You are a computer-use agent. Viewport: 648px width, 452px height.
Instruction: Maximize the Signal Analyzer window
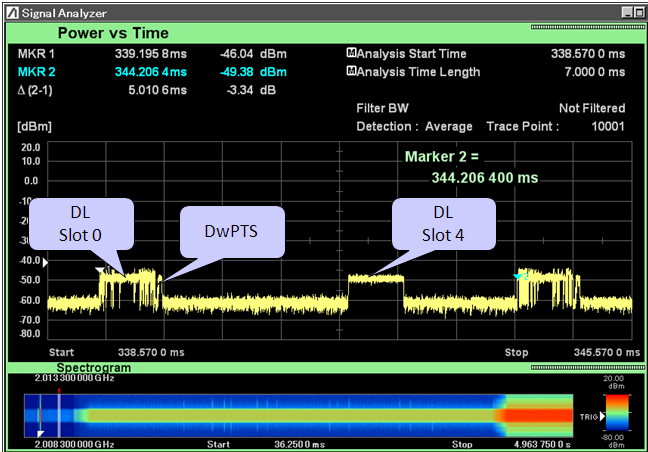[639, 13]
